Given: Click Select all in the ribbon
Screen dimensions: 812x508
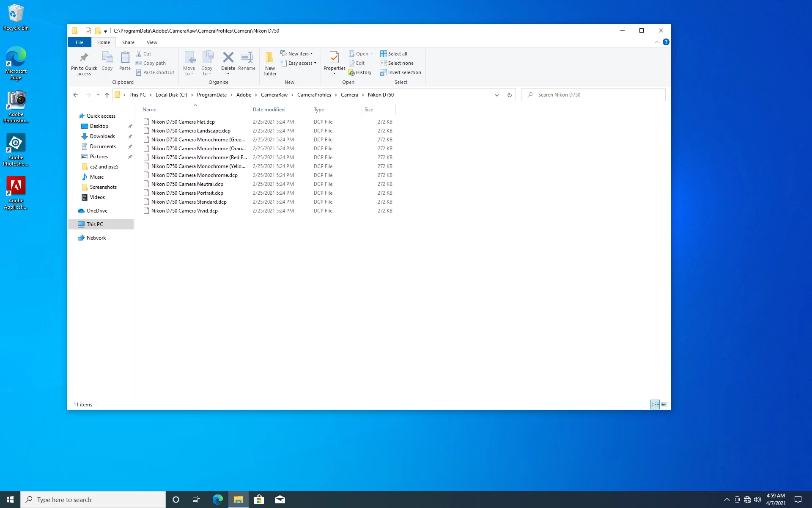Looking at the screenshot, I should click(x=394, y=54).
